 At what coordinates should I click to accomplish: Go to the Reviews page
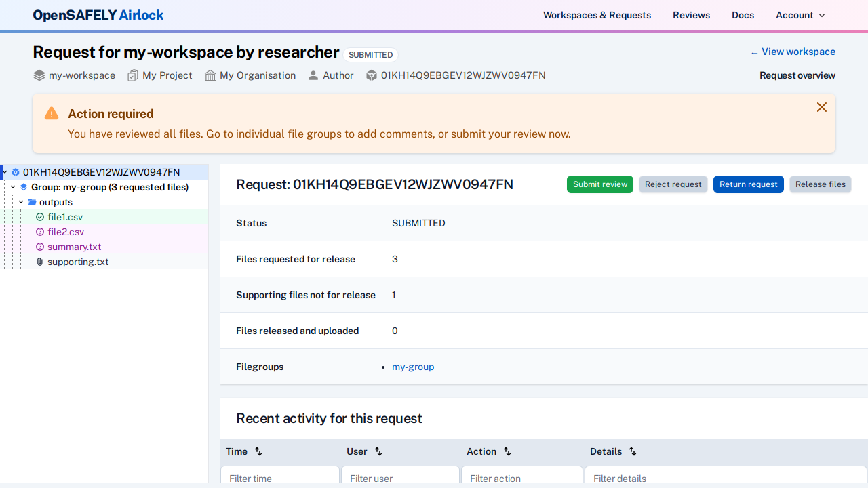pyautogui.click(x=691, y=15)
